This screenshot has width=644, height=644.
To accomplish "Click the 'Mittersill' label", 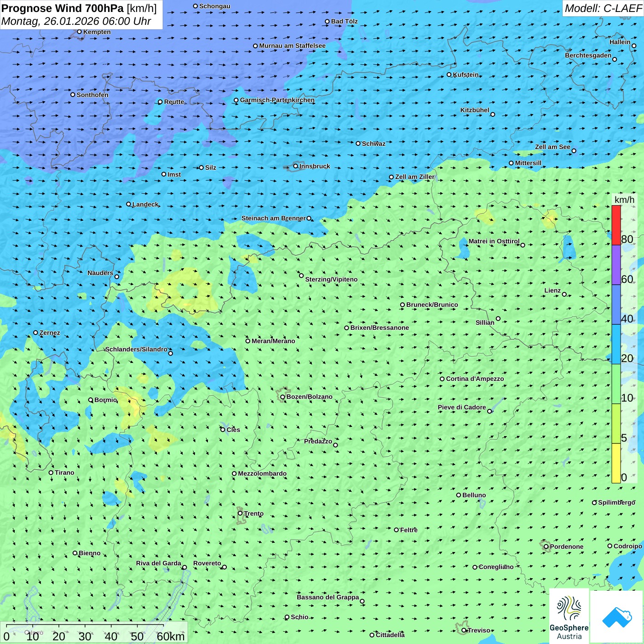I will (528, 163).
